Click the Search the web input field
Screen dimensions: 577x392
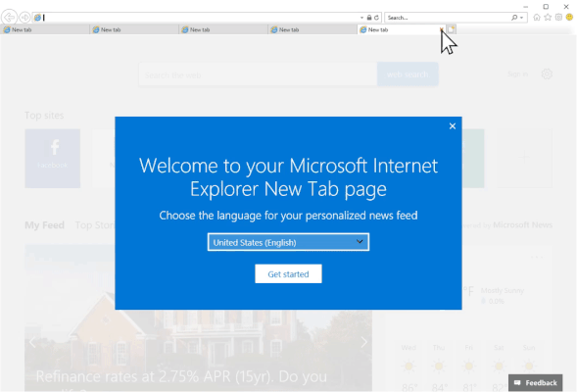pos(258,74)
